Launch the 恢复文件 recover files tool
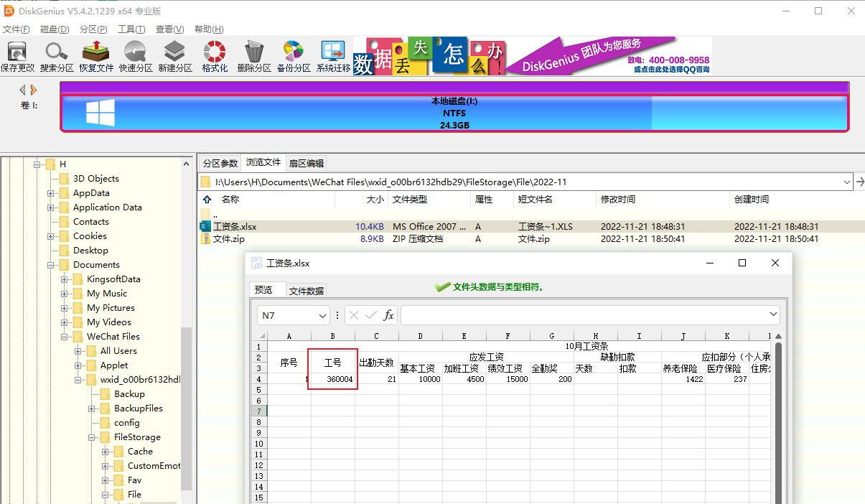Screen dimensions: 865x504 click(x=96, y=56)
